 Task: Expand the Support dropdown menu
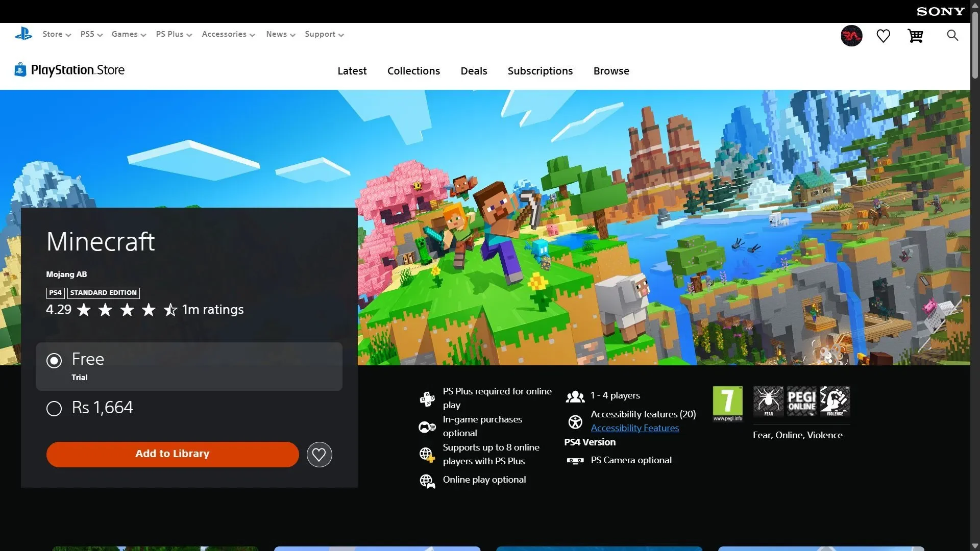click(x=324, y=34)
